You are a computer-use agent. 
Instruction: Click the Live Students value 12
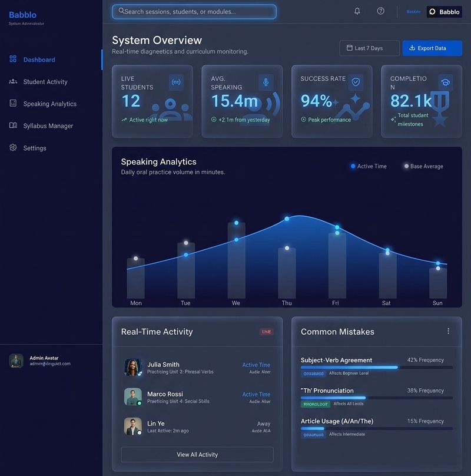131,101
